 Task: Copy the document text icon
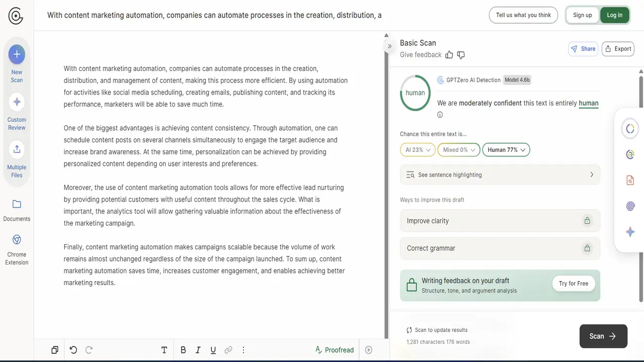tap(55, 350)
